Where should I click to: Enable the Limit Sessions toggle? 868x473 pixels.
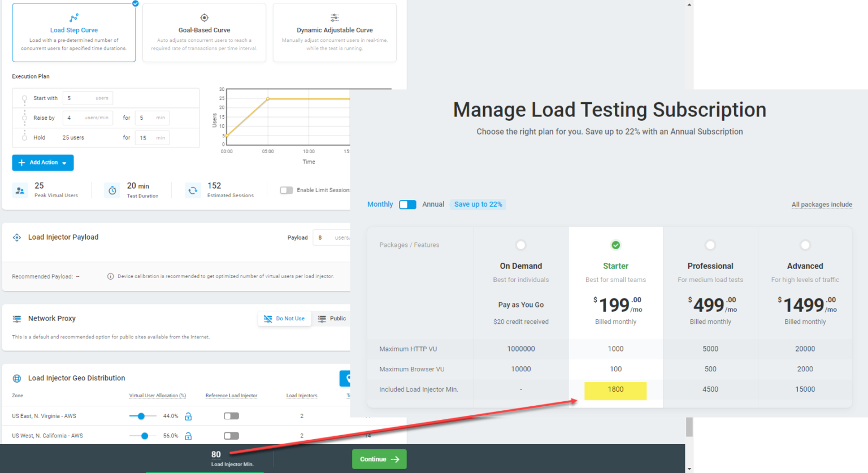[287, 190]
